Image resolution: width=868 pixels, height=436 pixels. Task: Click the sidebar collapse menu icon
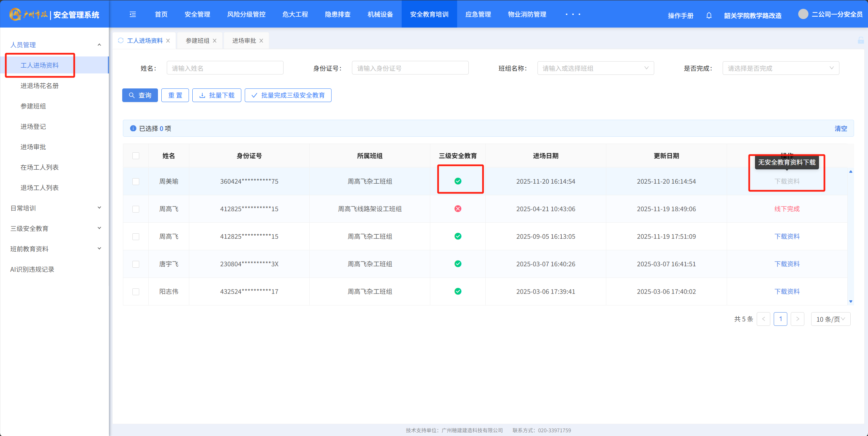point(133,14)
